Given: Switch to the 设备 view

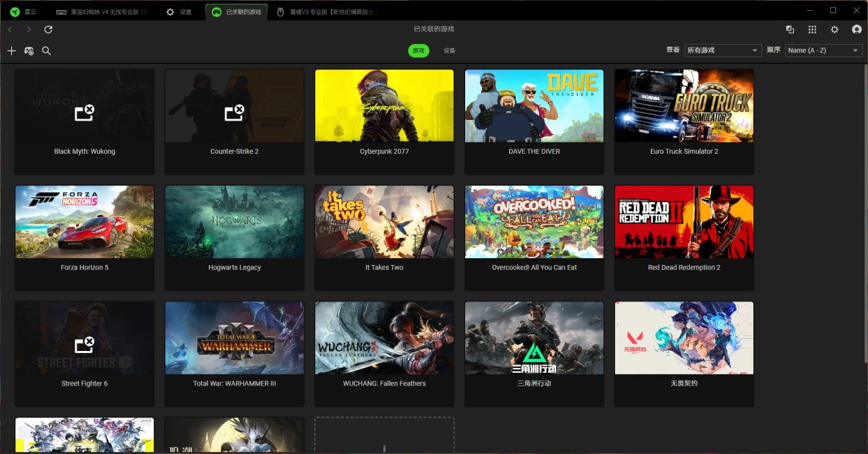Looking at the screenshot, I should tap(450, 51).
